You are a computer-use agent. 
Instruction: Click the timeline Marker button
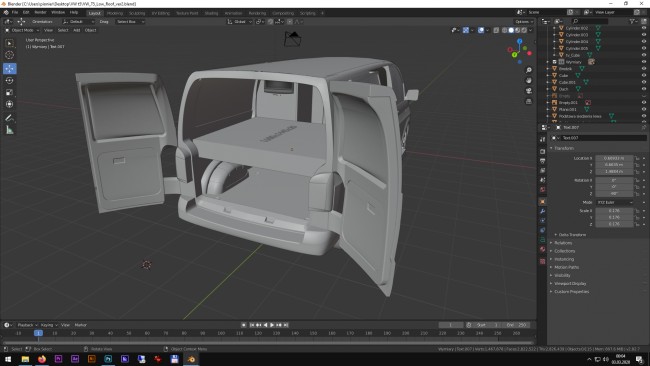80,325
